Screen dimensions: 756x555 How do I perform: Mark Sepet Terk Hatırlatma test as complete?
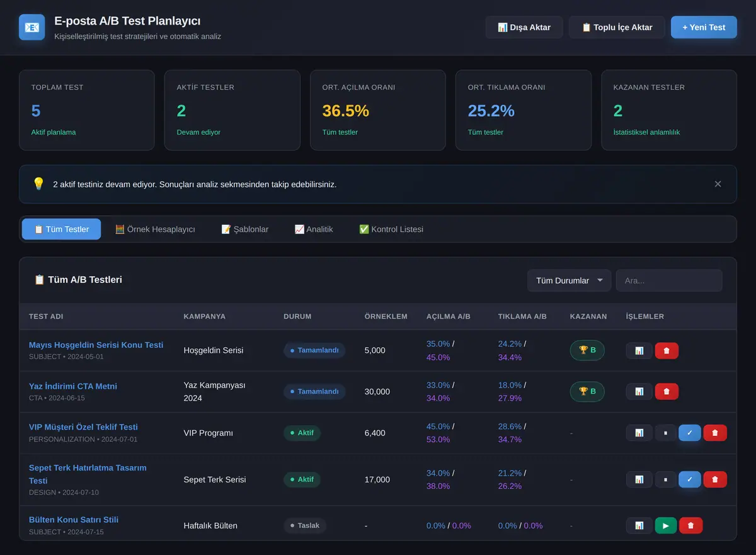[690, 479]
